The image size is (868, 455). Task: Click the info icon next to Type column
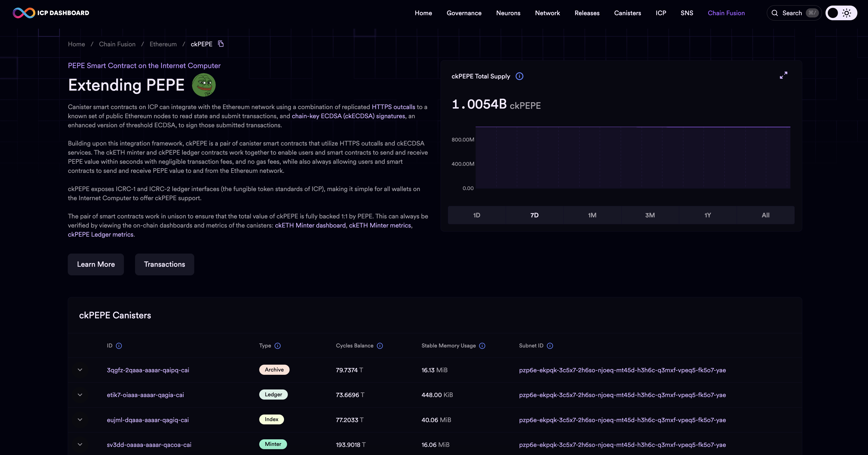click(x=277, y=345)
